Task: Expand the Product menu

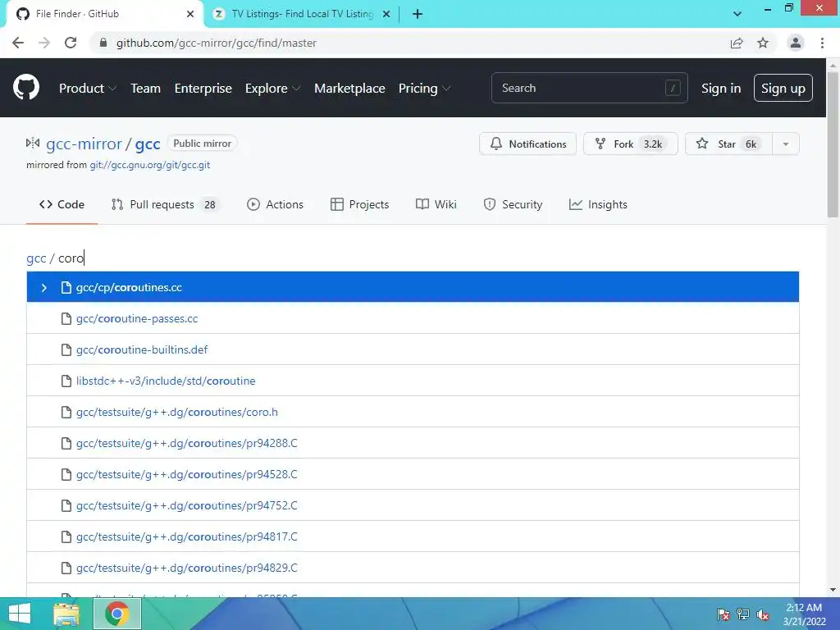Action: 88,89
